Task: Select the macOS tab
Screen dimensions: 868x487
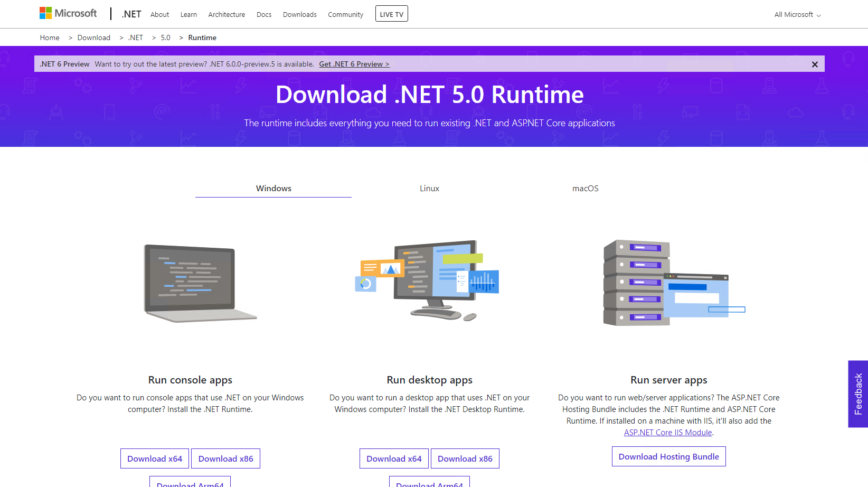Action: tap(585, 189)
